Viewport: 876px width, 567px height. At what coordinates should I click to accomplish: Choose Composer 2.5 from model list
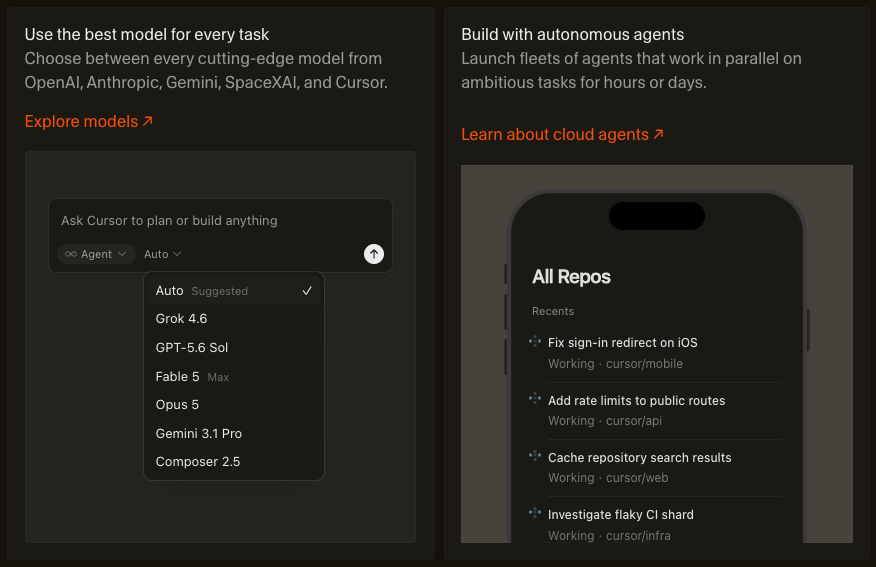pyautogui.click(x=234, y=462)
